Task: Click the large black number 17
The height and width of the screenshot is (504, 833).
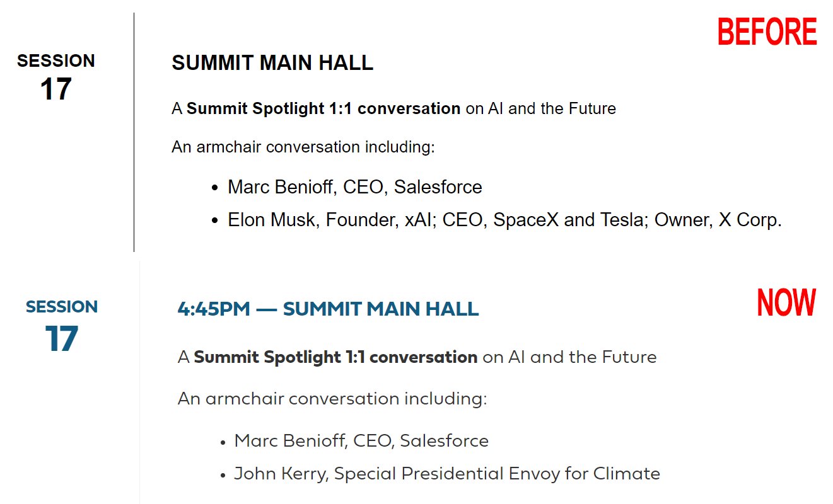Action: pos(56,89)
